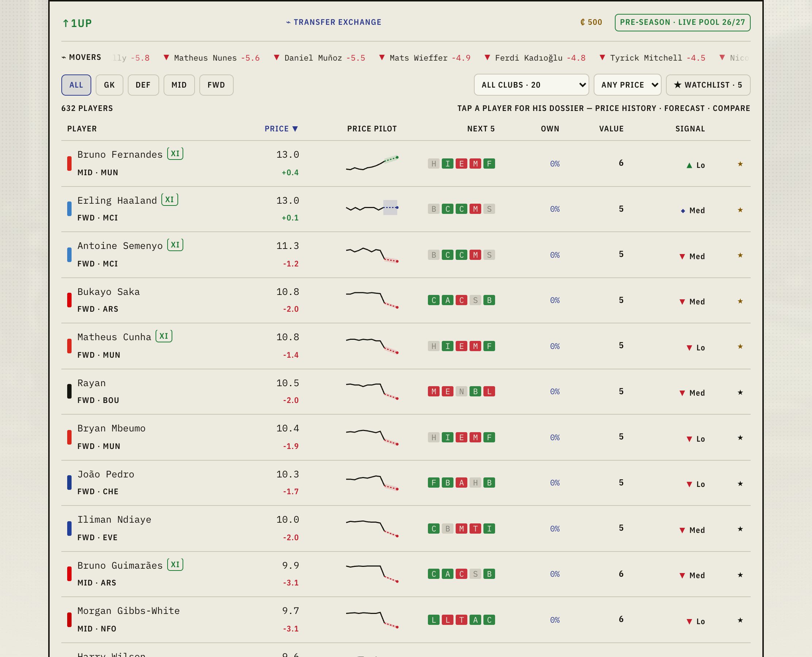Click Daniel Muñoz -5.5 in movers ticker

(319, 58)
